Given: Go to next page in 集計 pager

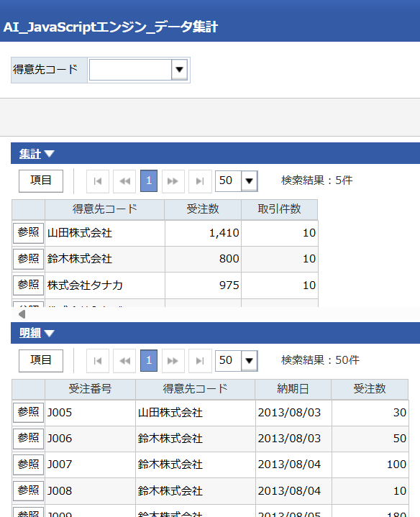Looking at the screenshot, I should click(x=173, y=181).
